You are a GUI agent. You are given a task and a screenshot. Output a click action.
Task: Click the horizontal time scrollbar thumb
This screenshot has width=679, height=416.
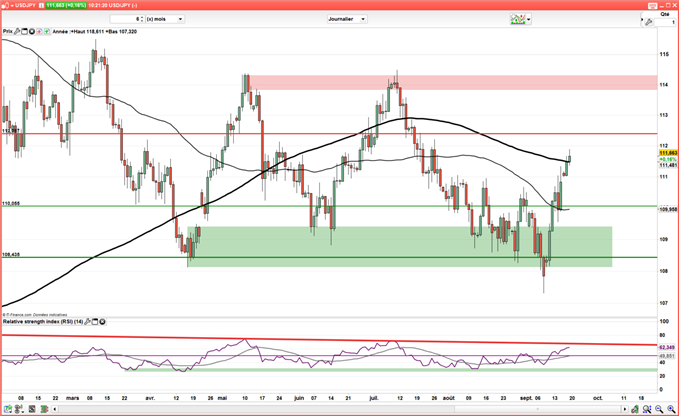(538, 409)
